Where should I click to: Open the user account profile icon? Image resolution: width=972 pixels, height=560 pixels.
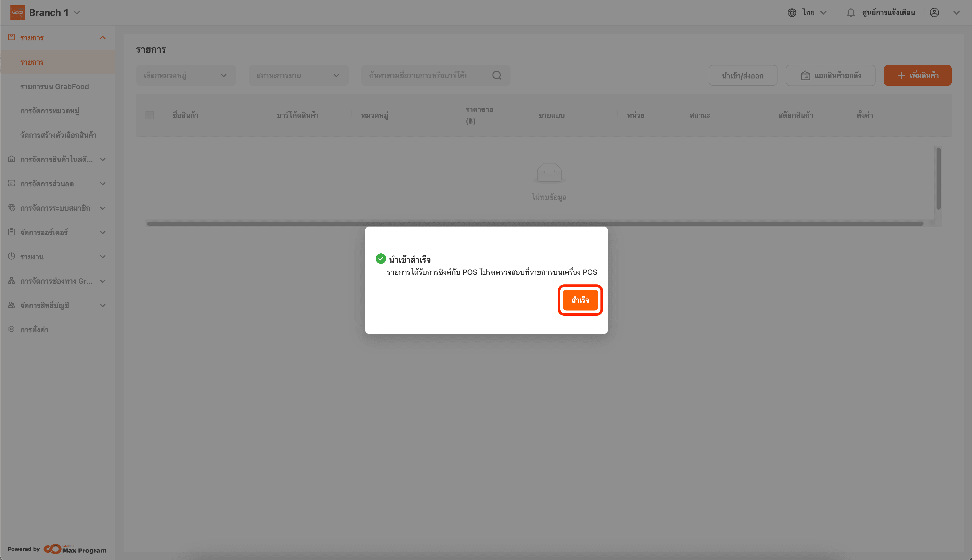coord(934,13)
